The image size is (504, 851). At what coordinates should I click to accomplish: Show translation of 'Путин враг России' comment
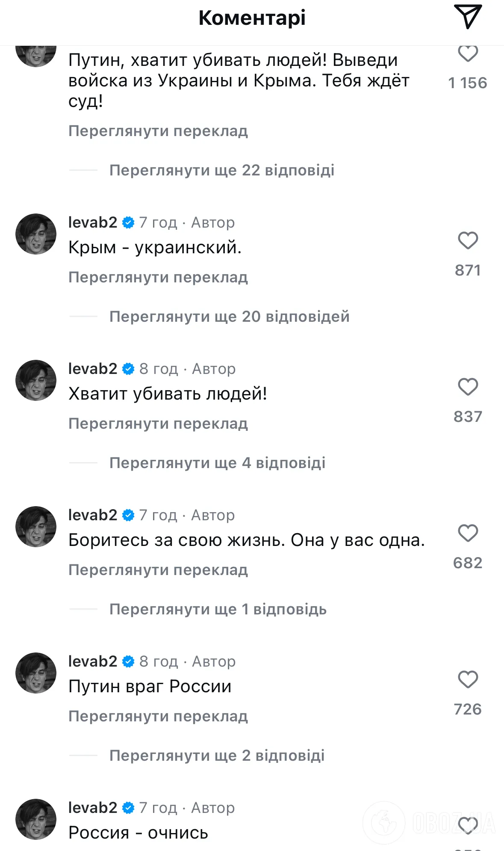tap(158, 715)
